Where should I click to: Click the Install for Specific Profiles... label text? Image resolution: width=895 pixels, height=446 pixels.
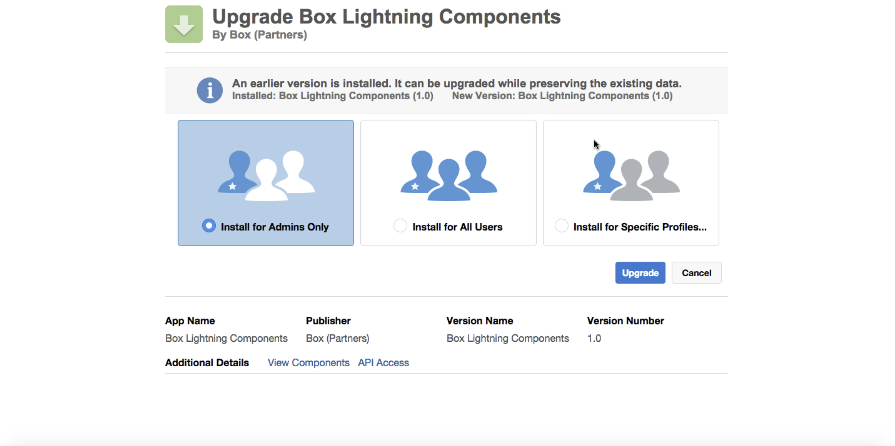(x=640, y=227)
